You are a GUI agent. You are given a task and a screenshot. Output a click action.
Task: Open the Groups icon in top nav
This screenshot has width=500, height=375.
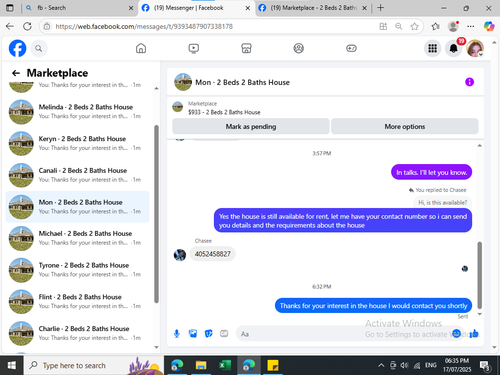point(299,48)
